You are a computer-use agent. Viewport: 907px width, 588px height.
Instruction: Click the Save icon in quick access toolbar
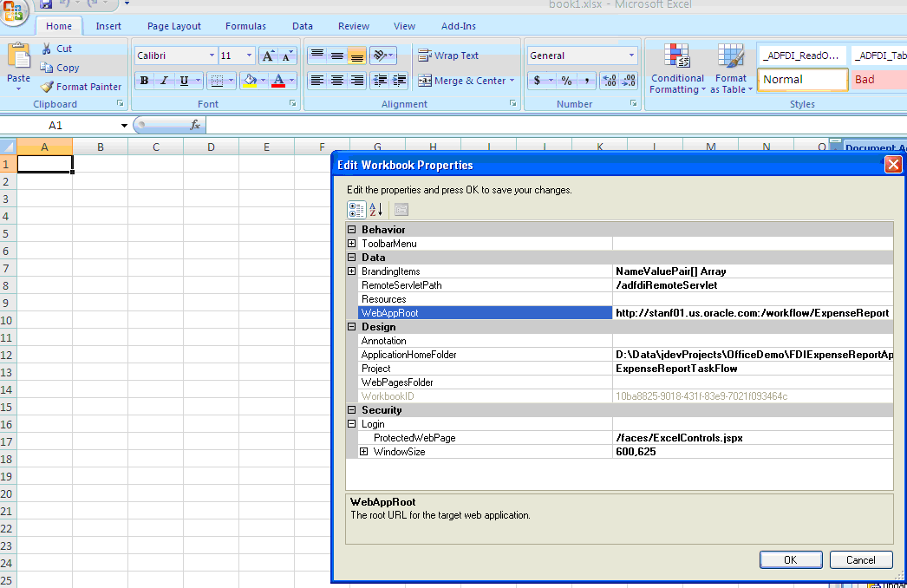[46, 4]
